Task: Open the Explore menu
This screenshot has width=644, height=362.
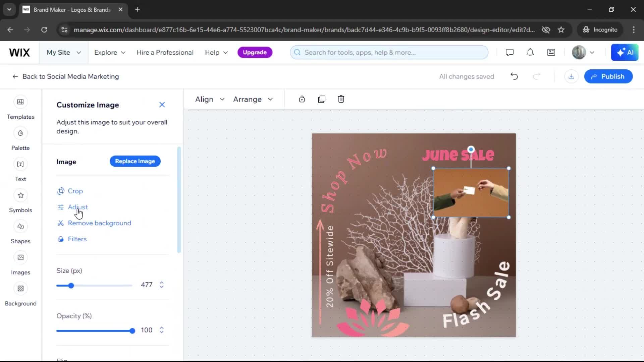Action: 110,52
